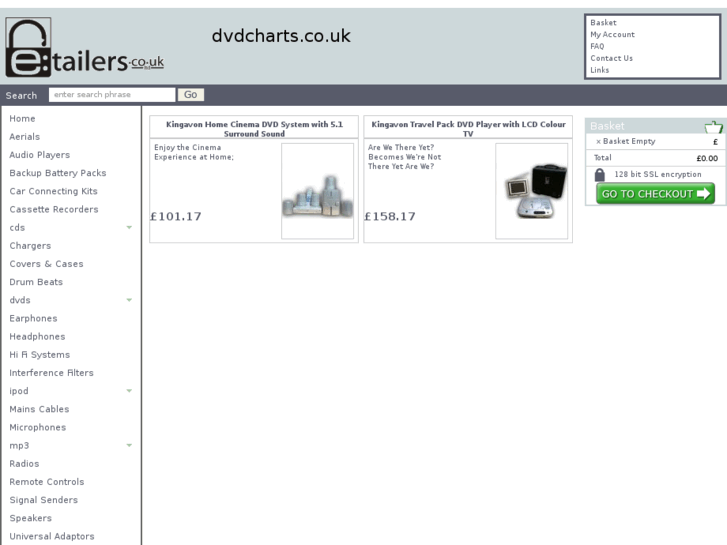Open Kingavon Home Cinema DVD System title
727x545 pixels.
[x=254, y=129]
